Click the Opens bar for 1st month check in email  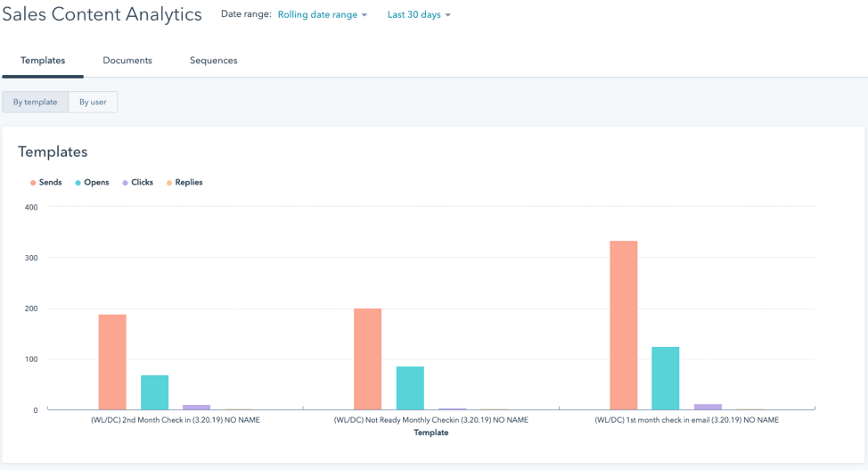[666, 378]
